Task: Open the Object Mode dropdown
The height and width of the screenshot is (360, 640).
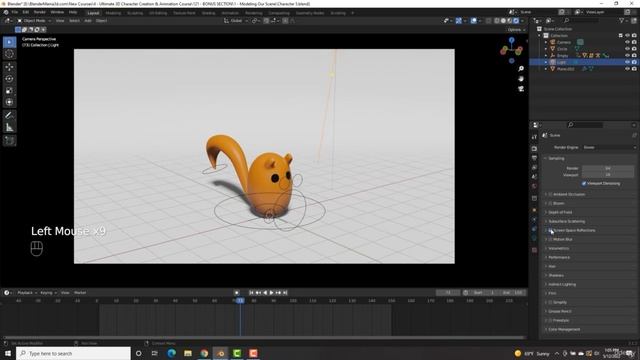Action: tap(34, 20)
